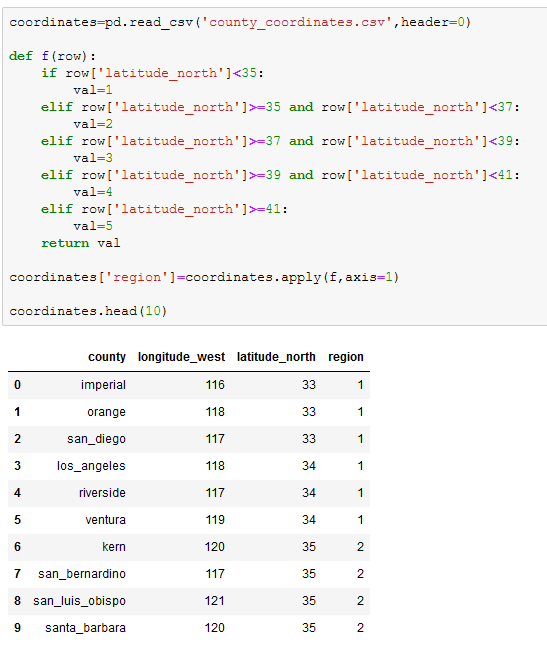Click the 'val=5' assignment line

pos(93,226)
